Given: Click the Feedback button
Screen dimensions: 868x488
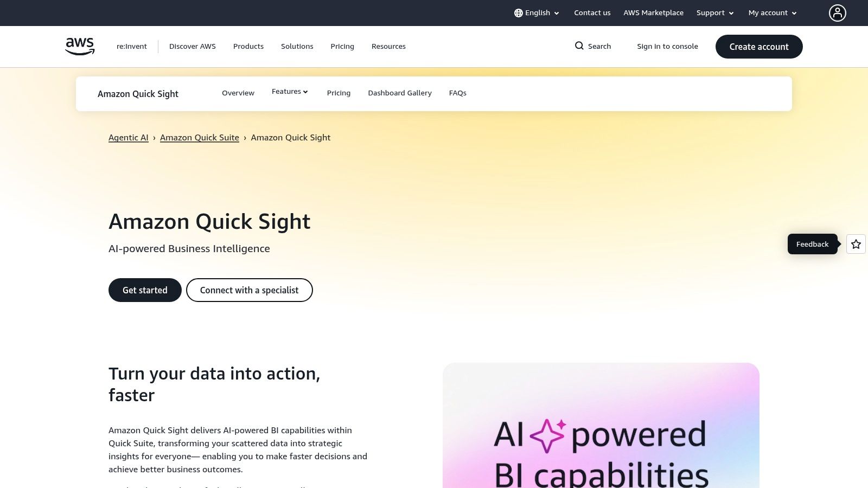Looking at the screenshot, I should point(812,244).
